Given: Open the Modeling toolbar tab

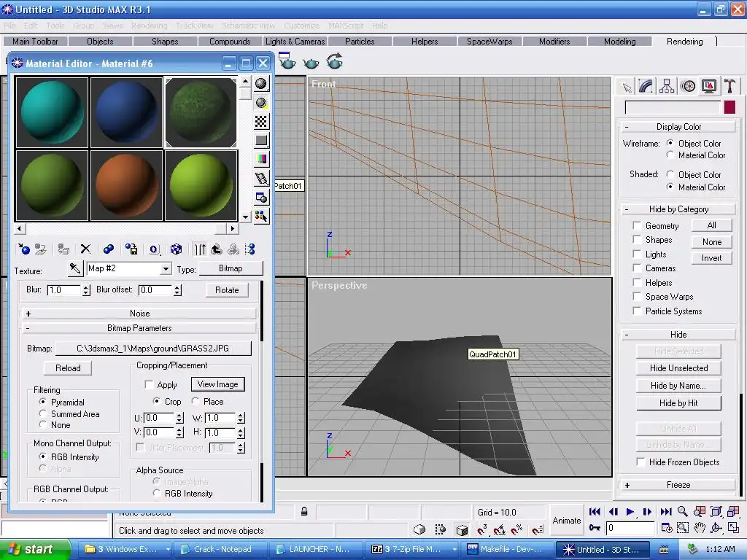Looking at the screenshot, I should click(619, 42).
